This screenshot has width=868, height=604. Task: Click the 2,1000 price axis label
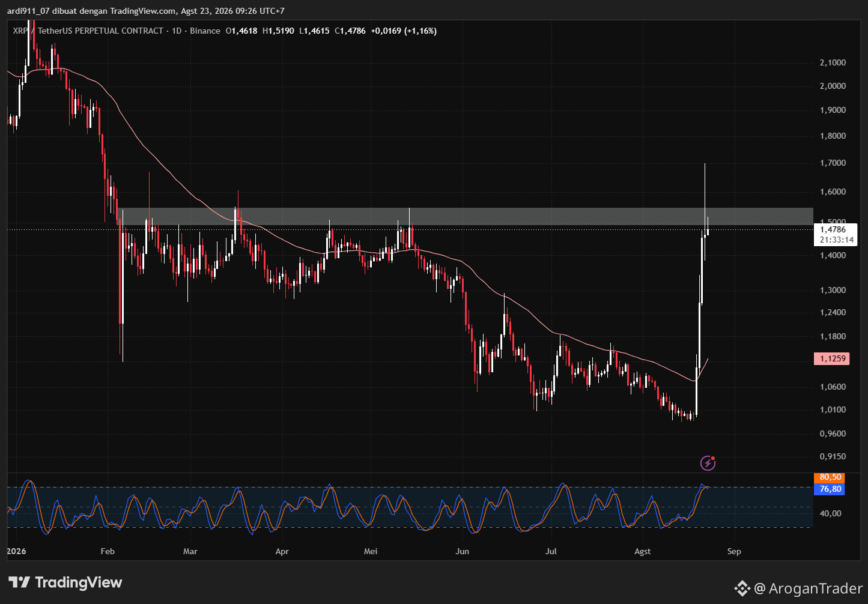tap(833, 62)
